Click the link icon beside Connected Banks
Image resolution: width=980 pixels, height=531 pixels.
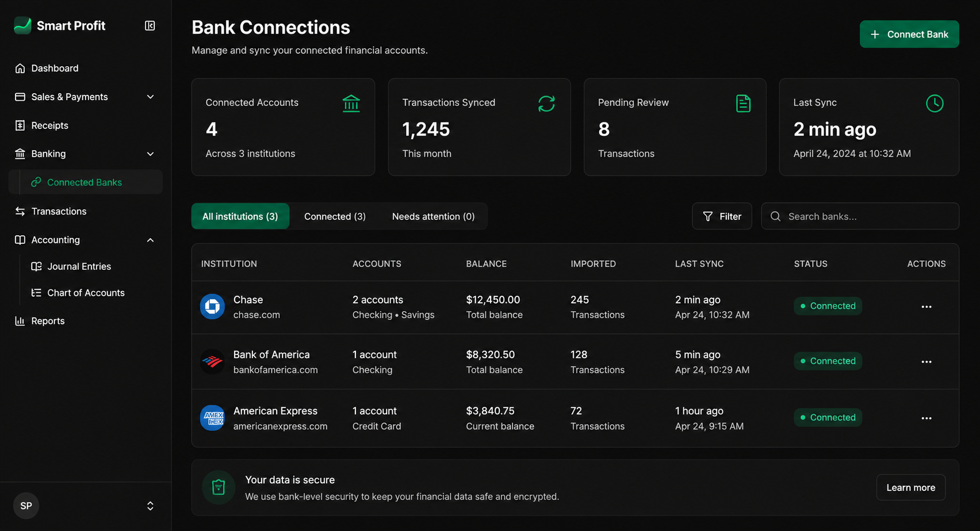point(36,182)
